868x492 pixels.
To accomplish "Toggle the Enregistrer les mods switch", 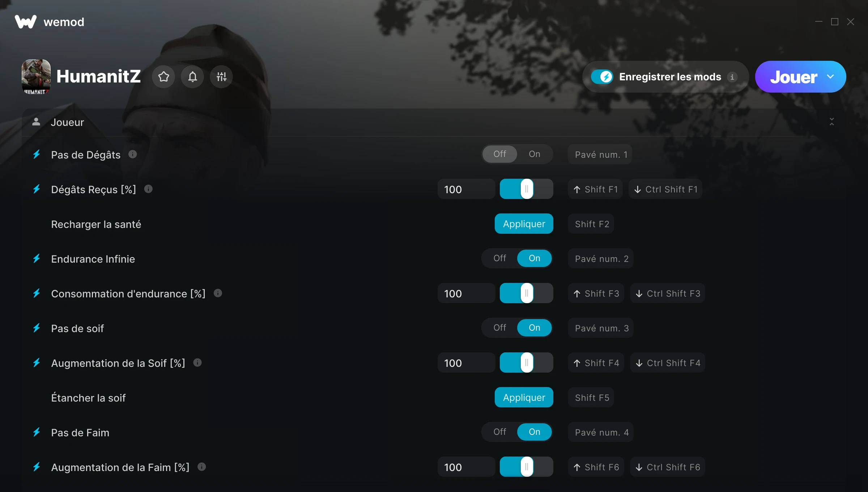I will pos(602,77).
